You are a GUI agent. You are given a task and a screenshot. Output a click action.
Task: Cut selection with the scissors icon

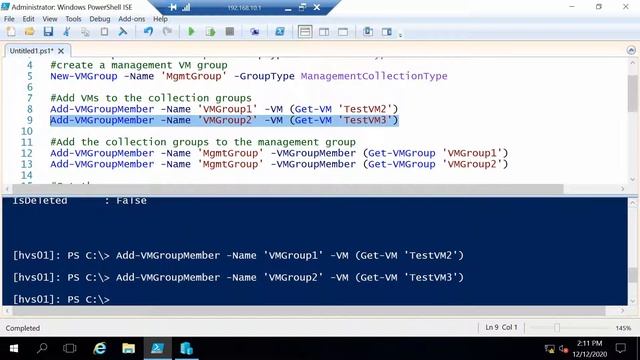67,32
